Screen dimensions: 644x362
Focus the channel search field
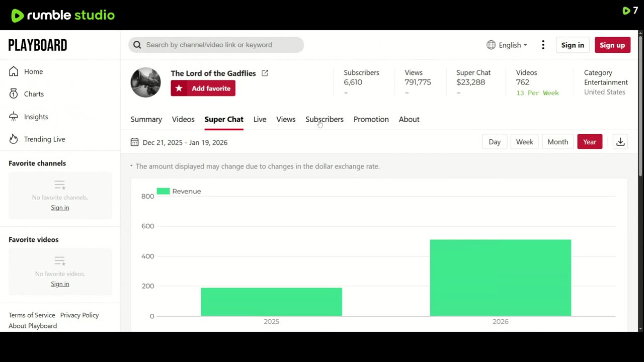click(216, 45)
